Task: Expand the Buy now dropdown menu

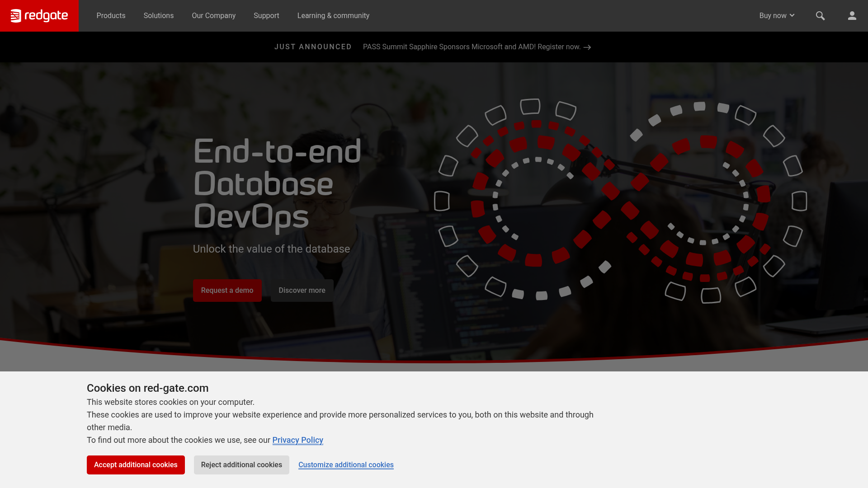Action: 776,15
